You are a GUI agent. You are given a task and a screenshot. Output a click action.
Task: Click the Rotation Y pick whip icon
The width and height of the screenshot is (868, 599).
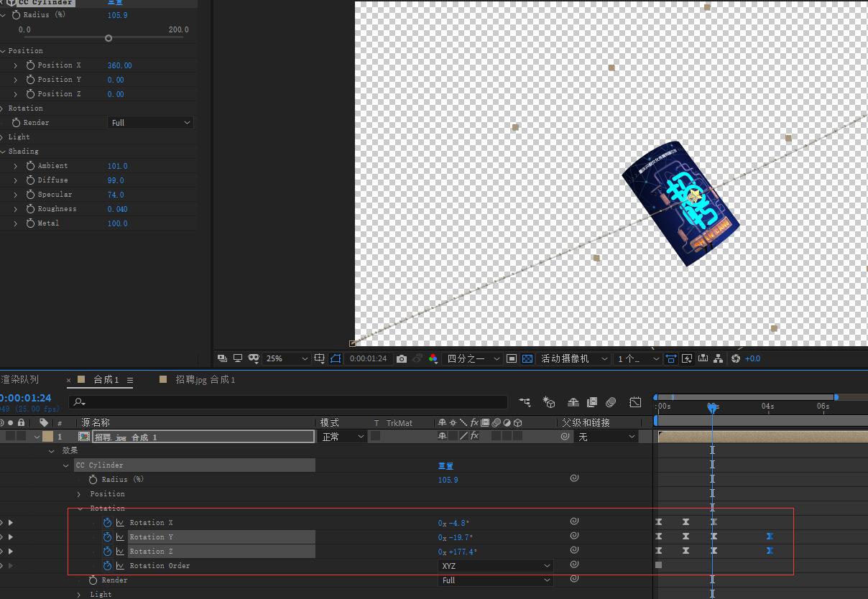tap(574, 536)
